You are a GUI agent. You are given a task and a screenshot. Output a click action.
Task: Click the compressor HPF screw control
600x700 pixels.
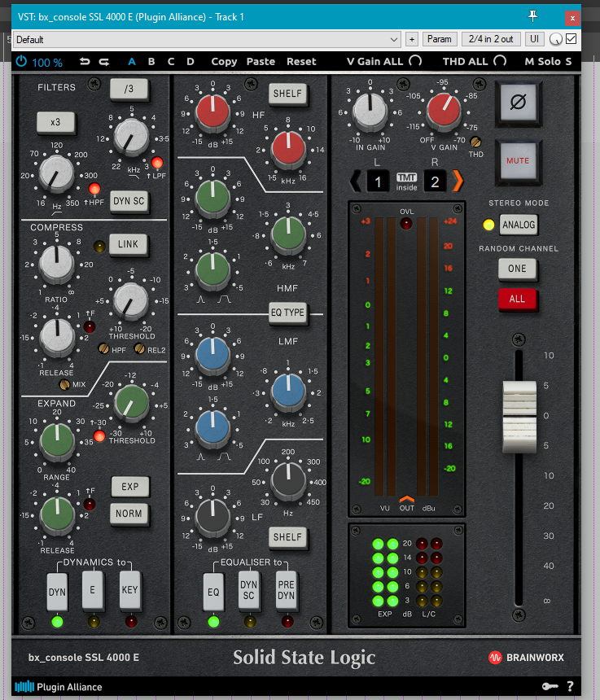pos(103,348)
